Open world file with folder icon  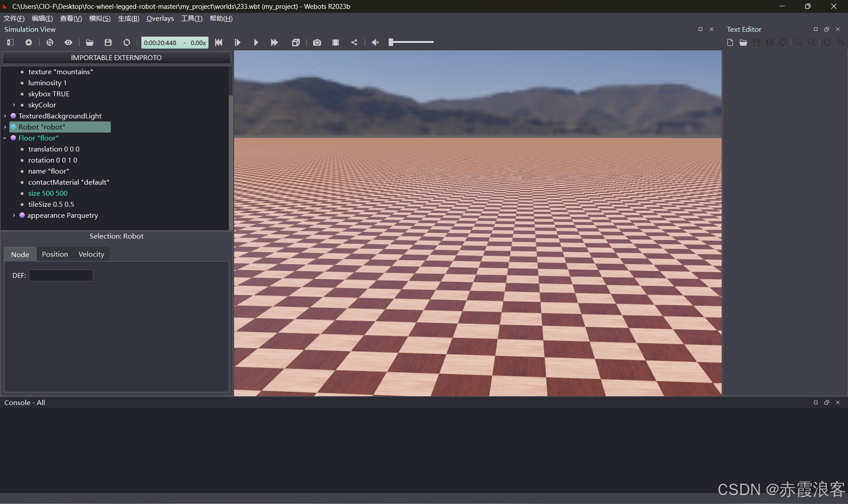tap(90, 42)
